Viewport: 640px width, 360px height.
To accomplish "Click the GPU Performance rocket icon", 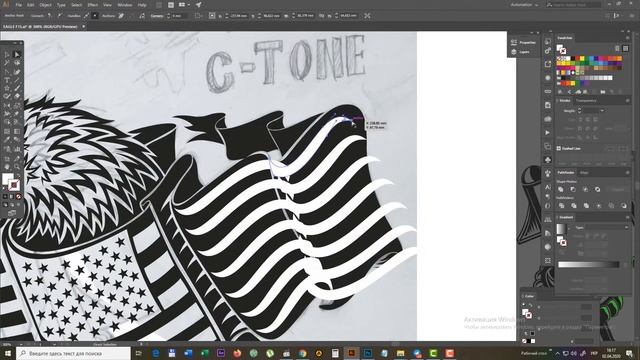I will pyautogui.click(x=198, y=5).
